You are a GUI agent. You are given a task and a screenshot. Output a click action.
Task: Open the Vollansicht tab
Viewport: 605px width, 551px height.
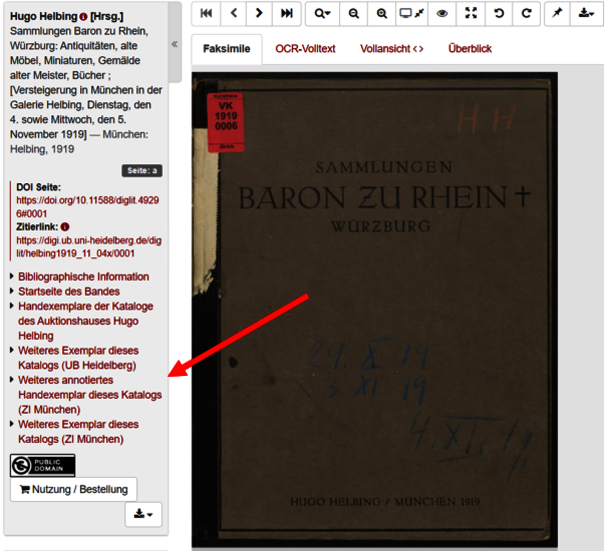392,49
